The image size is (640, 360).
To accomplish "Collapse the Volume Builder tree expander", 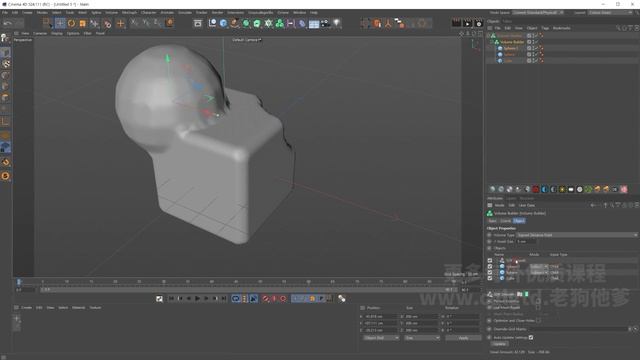I will 491,42.
